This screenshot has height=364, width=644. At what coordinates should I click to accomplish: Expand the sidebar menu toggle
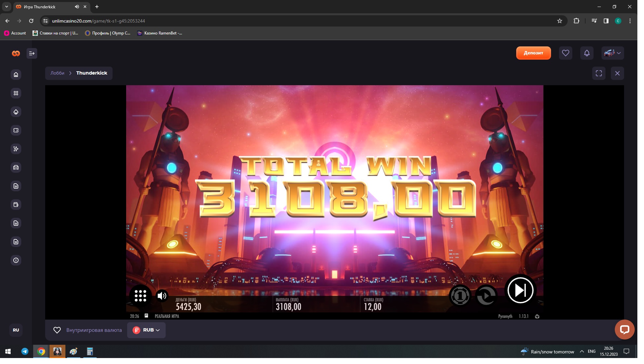32,53
